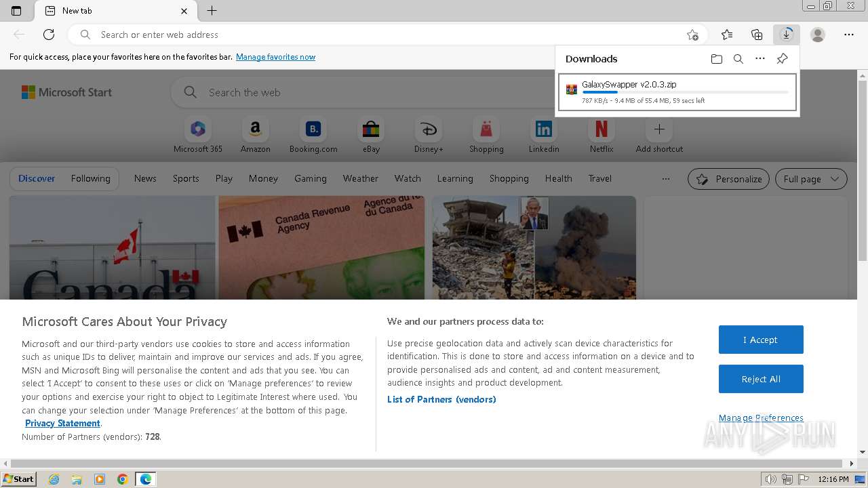This screenshot has width=868, height=488.
Task: Open File Explorer from taskbar
Action: 77,479
